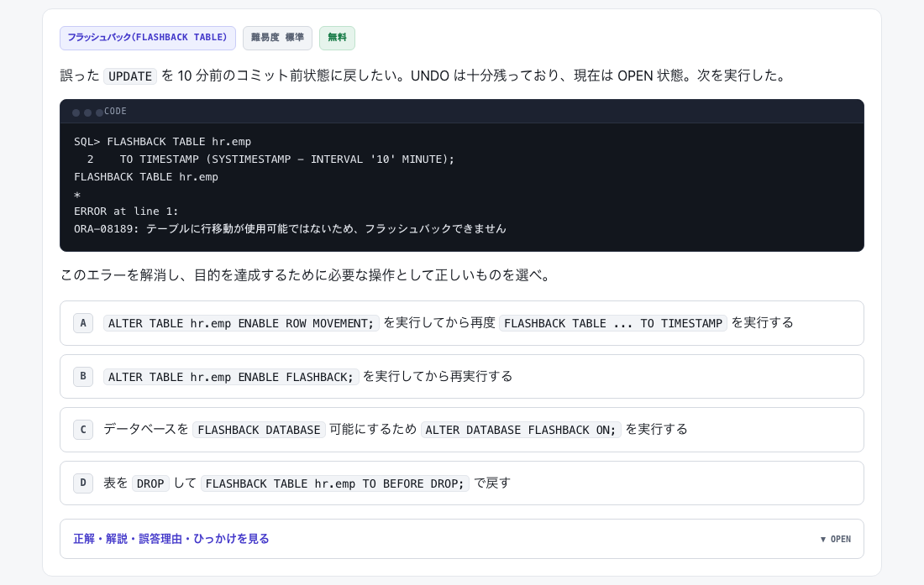This screenshot has width=924, height=585.
Task: Select answer option D TO BEFORE DROP
Action: click(461, 483)
